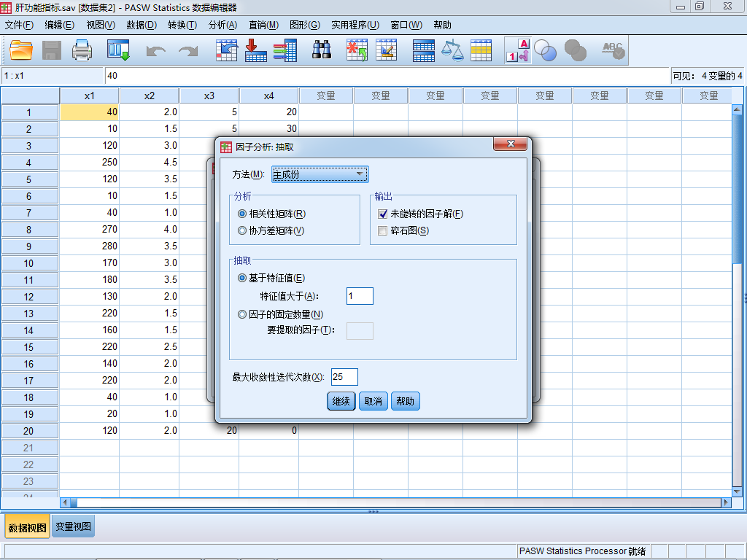Click the Split file icon
747x560 pixels.
[x=424, y=51]
